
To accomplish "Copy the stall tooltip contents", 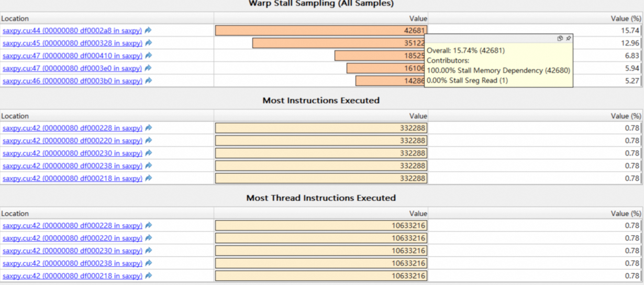I will [x=560, y=38].
